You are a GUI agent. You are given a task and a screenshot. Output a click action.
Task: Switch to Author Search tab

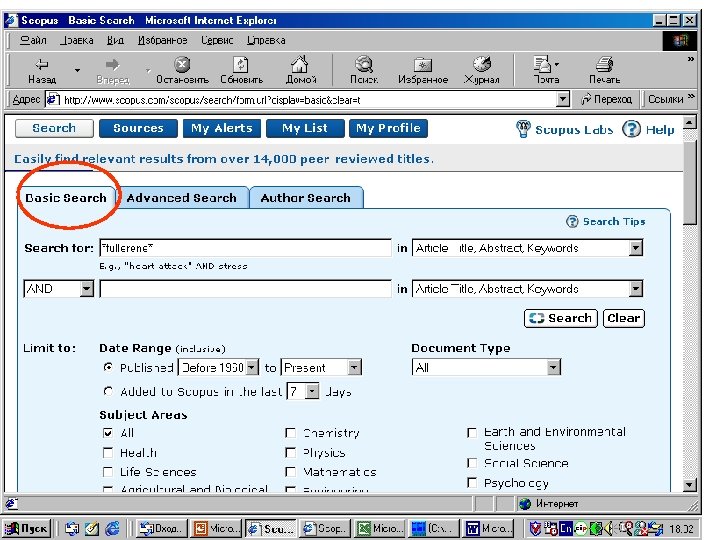[x=305, y=198]
